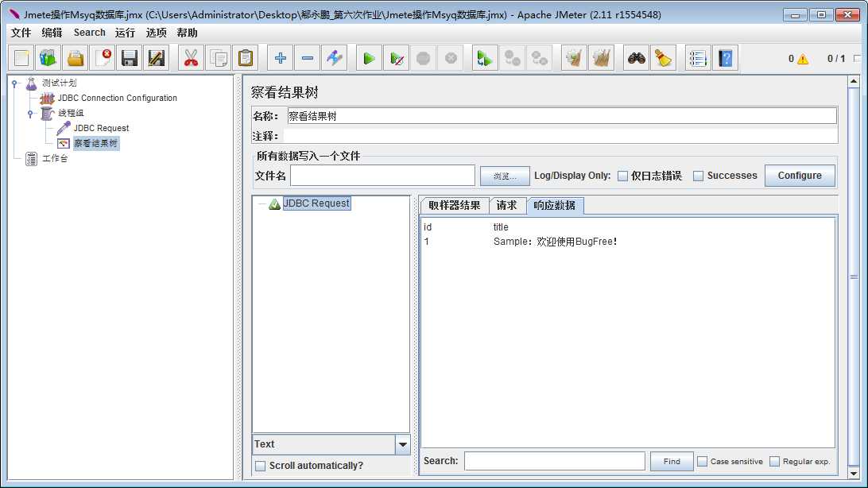This screenshot has width=868, height=488.
Task: Enable Scroll automatically checkbox
Action: (260, 466)
